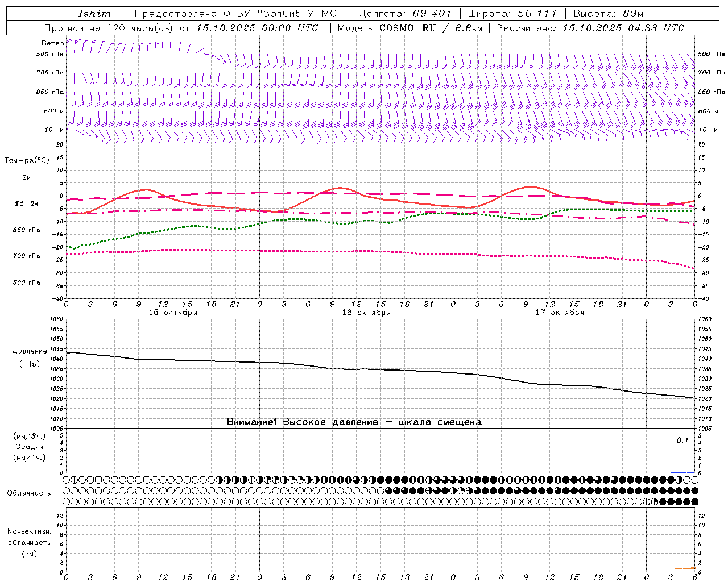Click the 'Td 2м' dew point legend
This screenshot has width=728, height=582.
[26, 203]
